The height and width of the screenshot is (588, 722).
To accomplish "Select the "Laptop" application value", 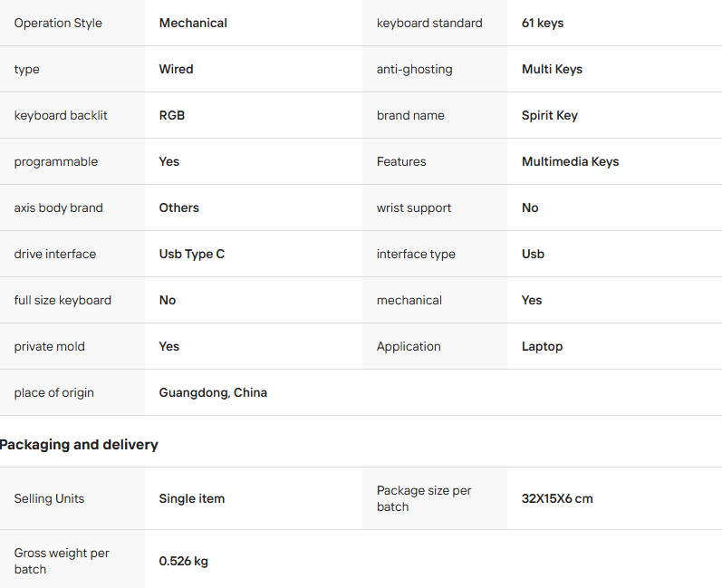I will coord(542,346).
